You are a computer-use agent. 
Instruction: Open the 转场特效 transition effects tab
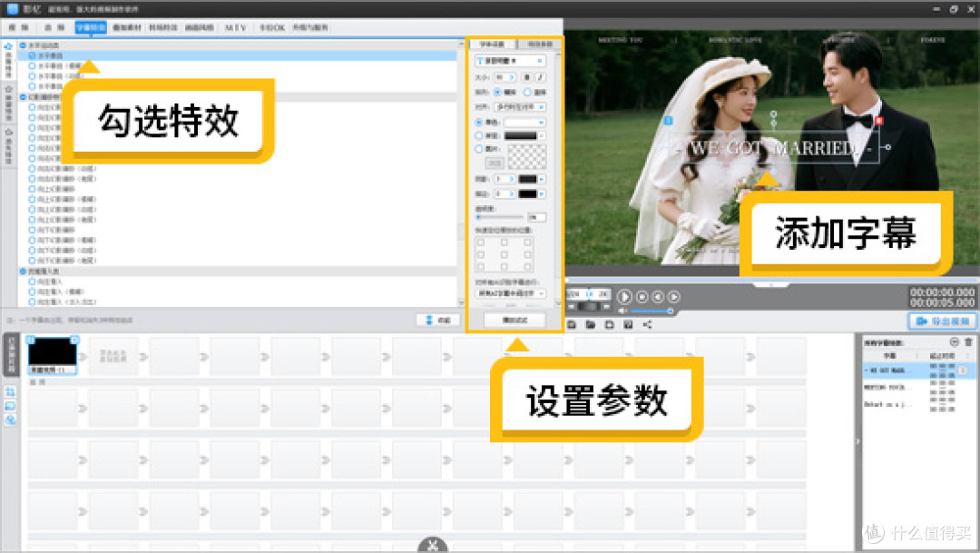(x=163, y=27)
